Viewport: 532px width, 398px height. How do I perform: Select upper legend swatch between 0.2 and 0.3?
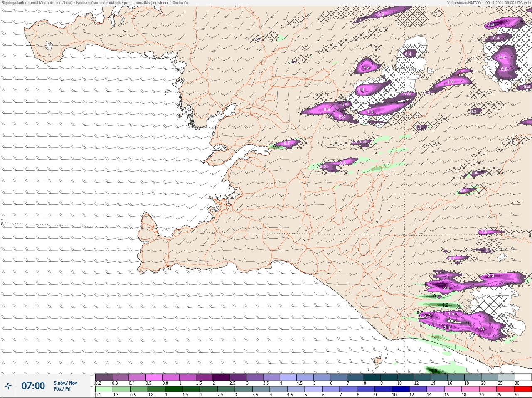103,377
